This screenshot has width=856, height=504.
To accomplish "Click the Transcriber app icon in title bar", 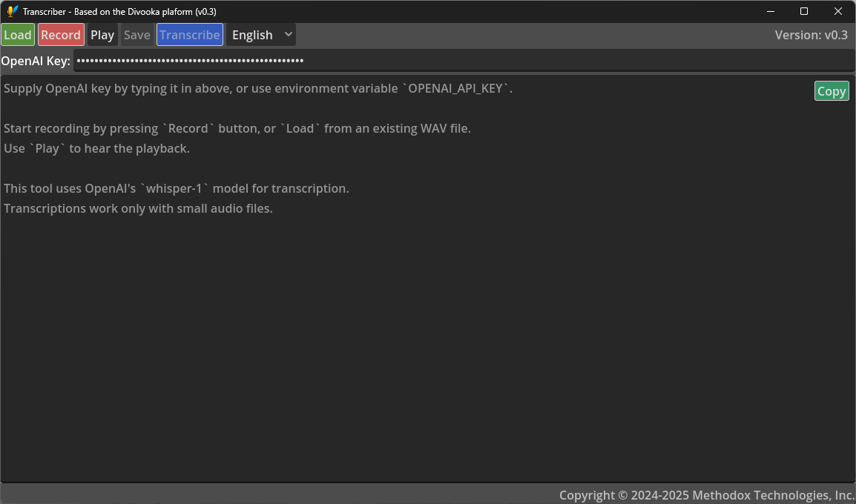I will point(12,11).
